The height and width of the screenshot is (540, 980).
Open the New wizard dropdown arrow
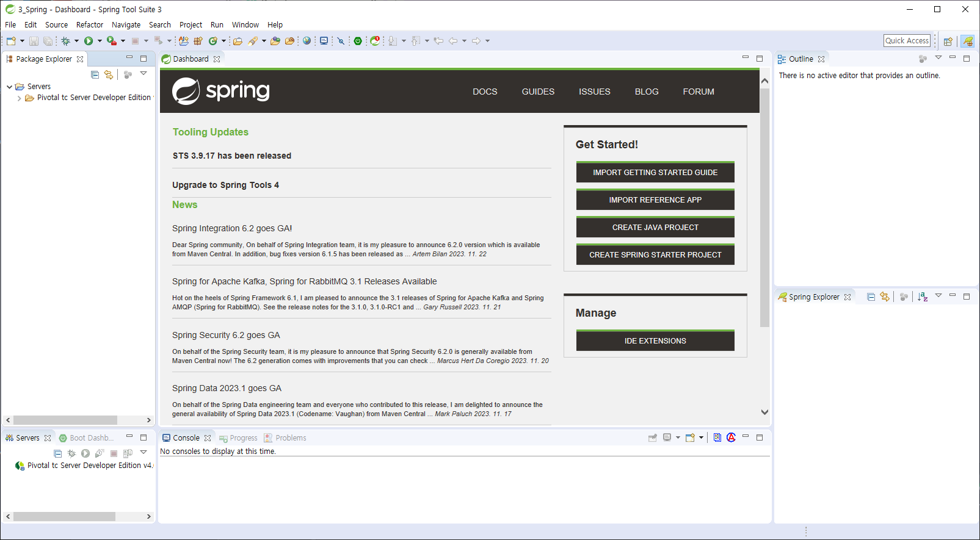(22, 41)
